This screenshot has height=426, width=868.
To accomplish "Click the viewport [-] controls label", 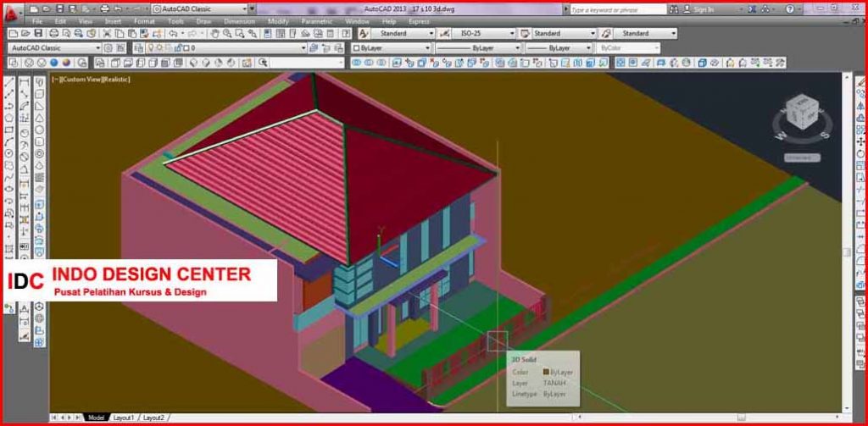I will 55,80.
